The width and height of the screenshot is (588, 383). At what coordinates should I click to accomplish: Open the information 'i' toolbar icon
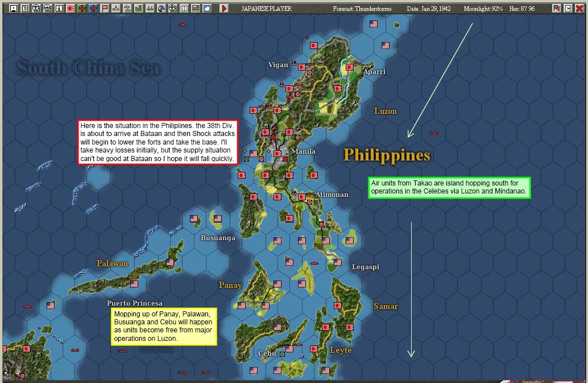pyautogui.click(x=59, y=9)
